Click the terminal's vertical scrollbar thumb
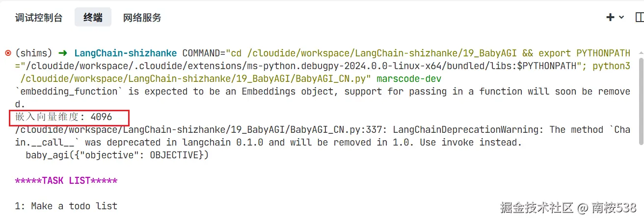Viewport: 644px width, 222px height. click(x=641, y=101)
